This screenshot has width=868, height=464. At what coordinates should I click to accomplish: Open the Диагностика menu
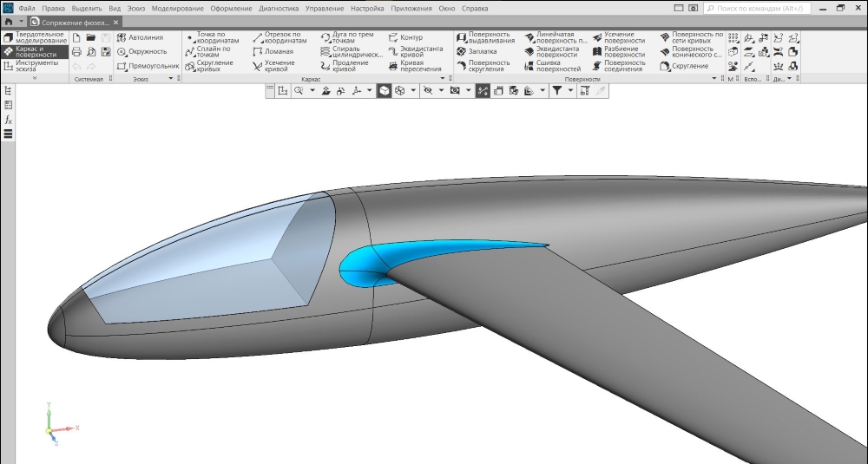tap(279, 9)
